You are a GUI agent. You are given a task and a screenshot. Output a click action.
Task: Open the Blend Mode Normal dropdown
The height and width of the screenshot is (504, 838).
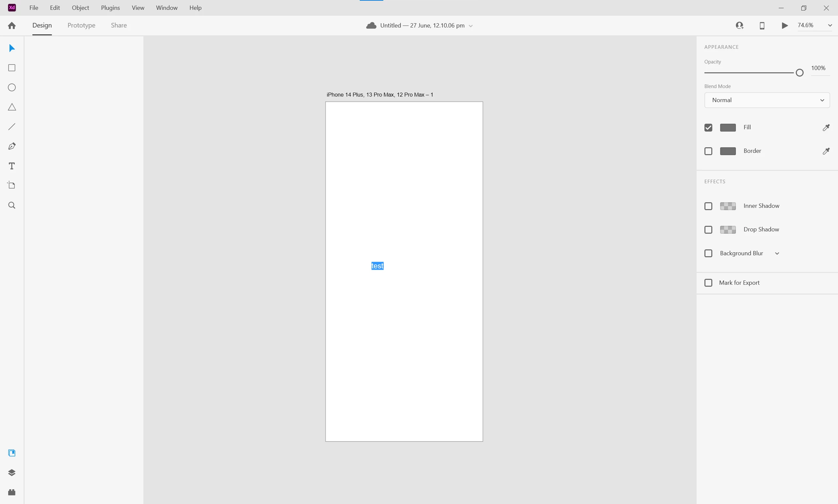767,100
